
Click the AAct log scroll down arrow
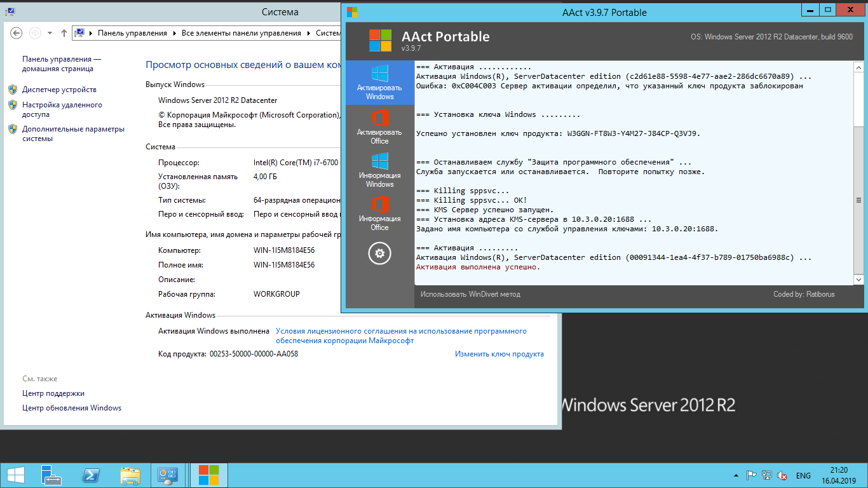858,280
